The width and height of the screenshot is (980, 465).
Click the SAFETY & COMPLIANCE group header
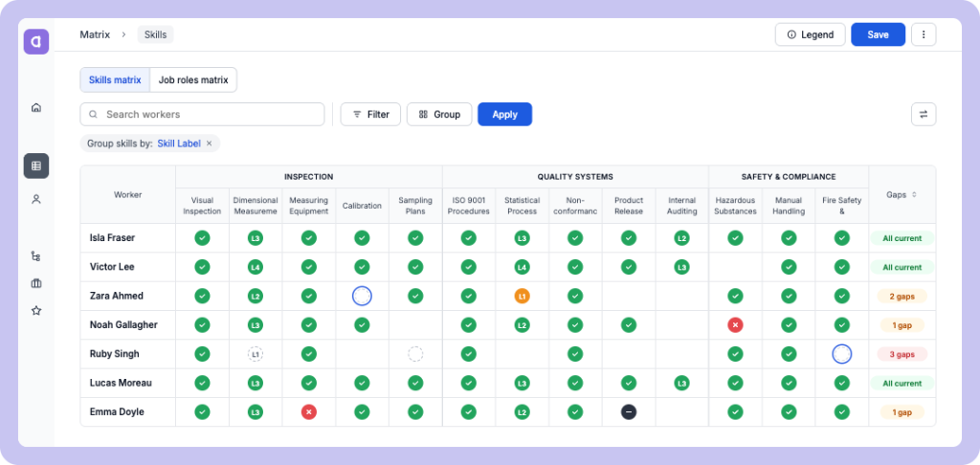[x=789, y=177]
